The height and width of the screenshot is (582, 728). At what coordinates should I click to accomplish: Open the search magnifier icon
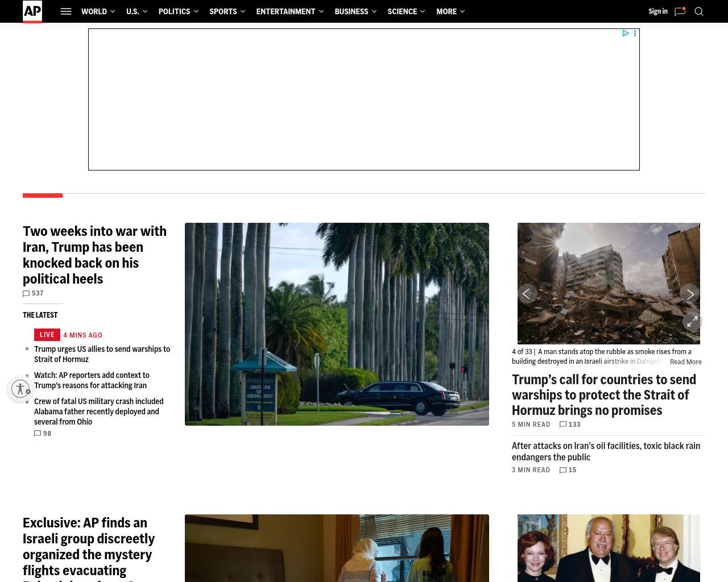click(x=699, y=11)
